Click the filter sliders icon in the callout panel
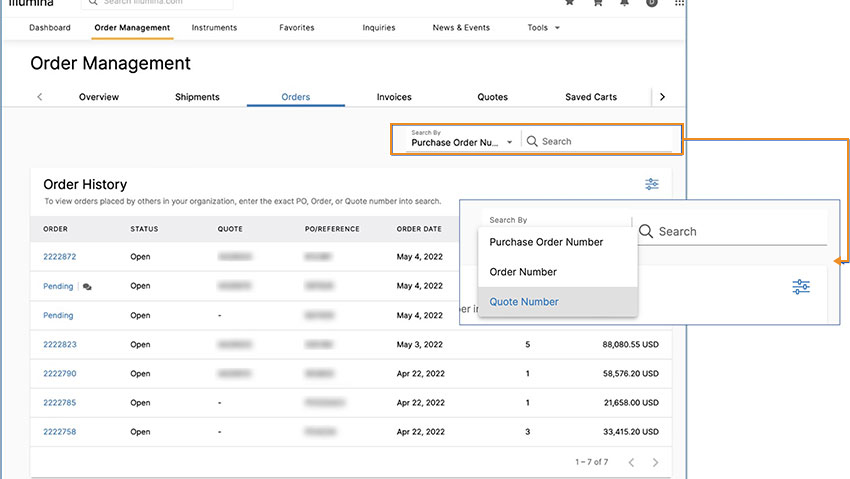Screen dimensions: 850x479 pyautogui.click(x=801, y=287)
